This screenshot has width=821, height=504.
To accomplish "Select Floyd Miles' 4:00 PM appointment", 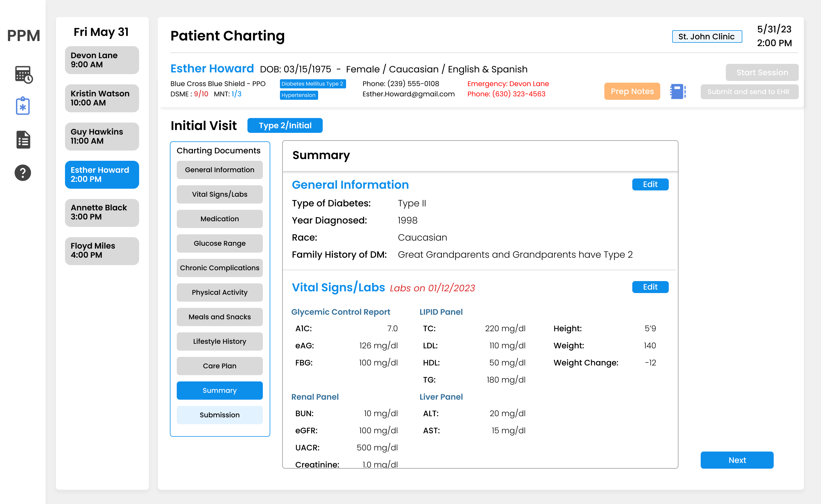I will [x=102, y=251].
